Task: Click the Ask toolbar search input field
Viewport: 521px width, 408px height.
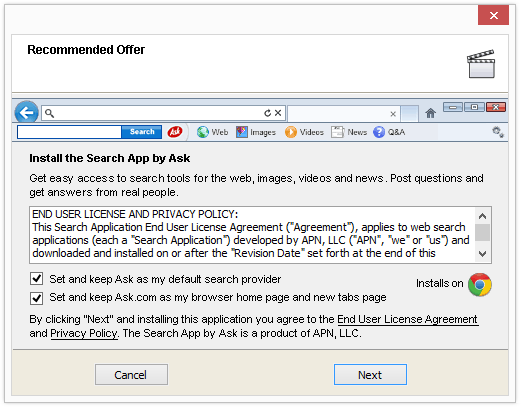Action: pos(69,132)
